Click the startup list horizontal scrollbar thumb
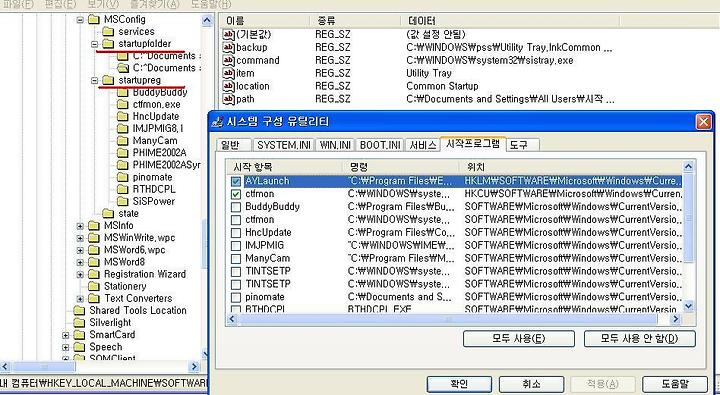The height and width of the screenshot is (395, 720). [x=448, y=319]
